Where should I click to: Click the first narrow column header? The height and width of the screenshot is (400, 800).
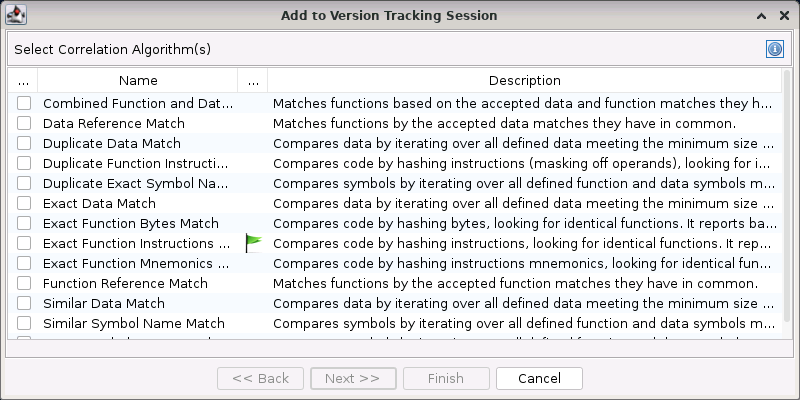point(23,80)
